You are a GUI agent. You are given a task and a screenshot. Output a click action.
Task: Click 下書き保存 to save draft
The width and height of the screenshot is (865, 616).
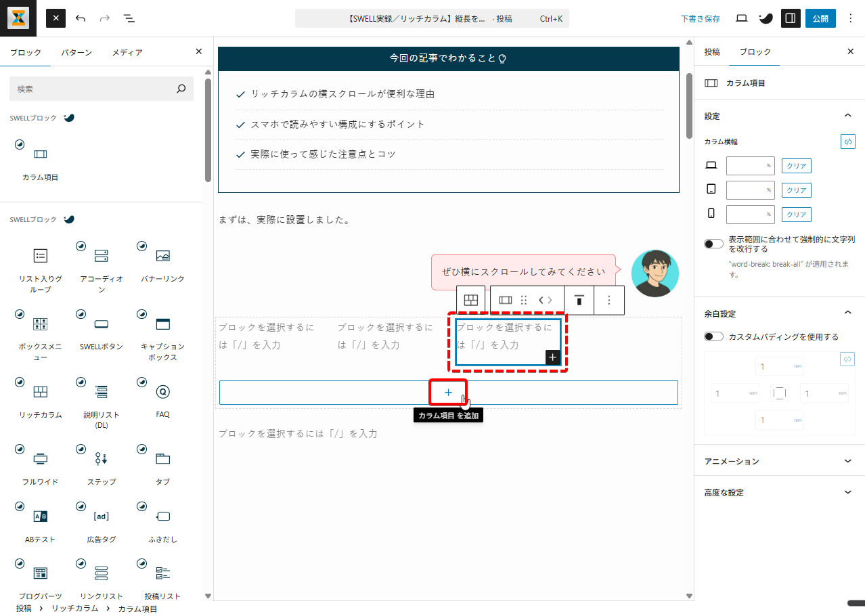[701, 19]
